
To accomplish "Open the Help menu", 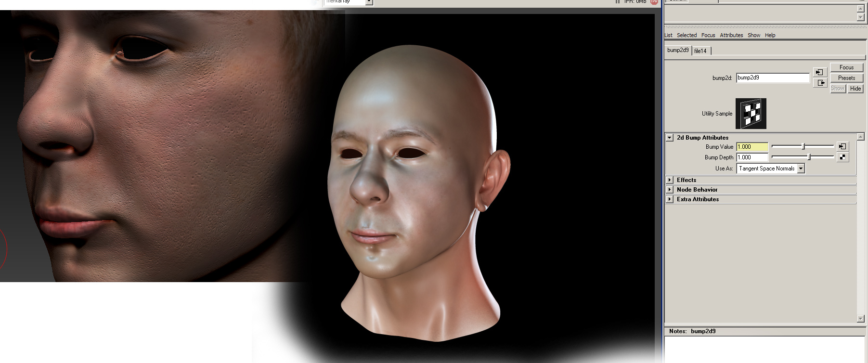I will coord(770,35).
